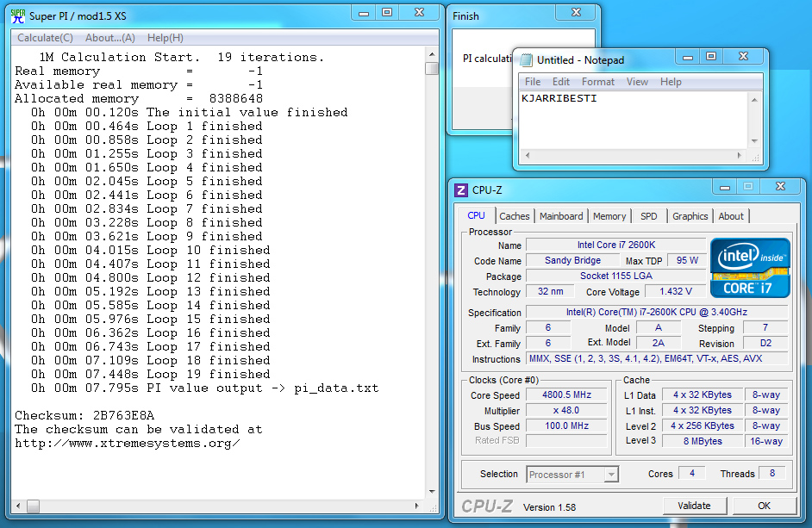812x528 pixels.
Task: Click the Notepad title bar icon
Action: click(525, 60)
